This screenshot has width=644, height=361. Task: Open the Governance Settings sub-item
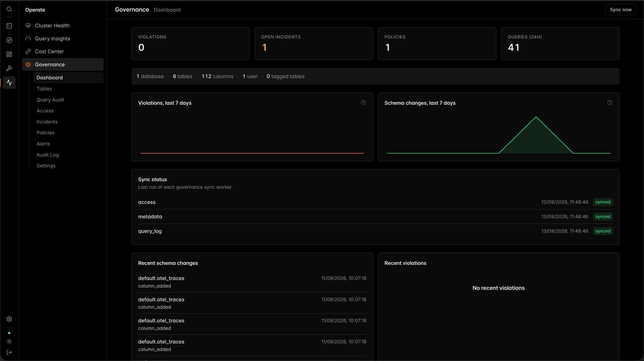point(69,166)
